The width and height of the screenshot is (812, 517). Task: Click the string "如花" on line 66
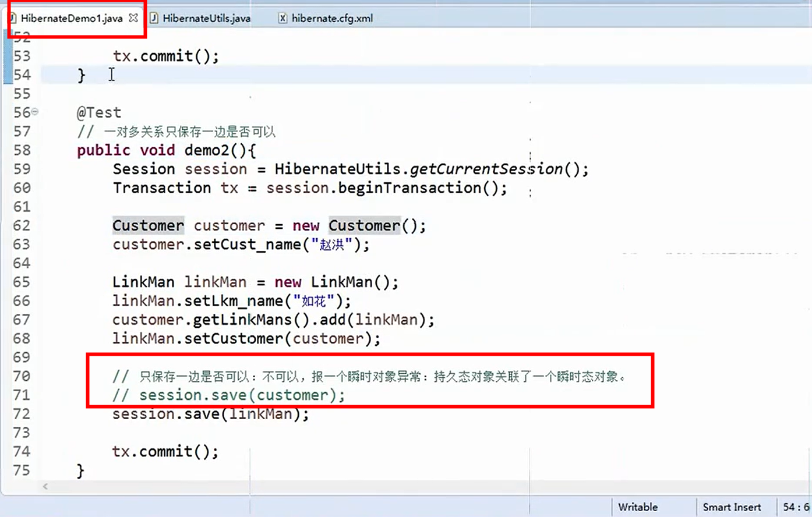pyautogui.click(x=314, y=301)
